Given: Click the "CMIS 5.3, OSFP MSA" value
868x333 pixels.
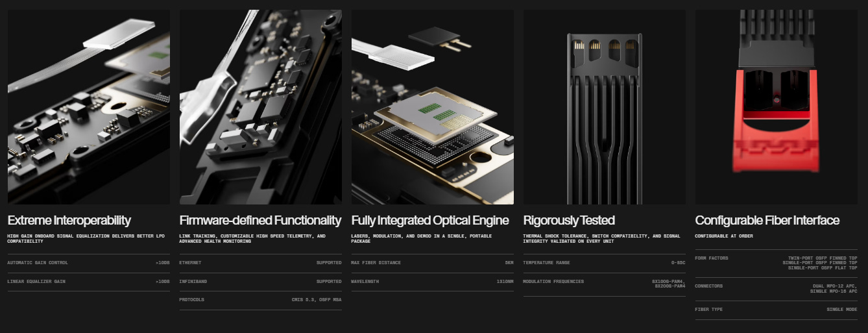Looking at the screenshot, I should point(317,300).
